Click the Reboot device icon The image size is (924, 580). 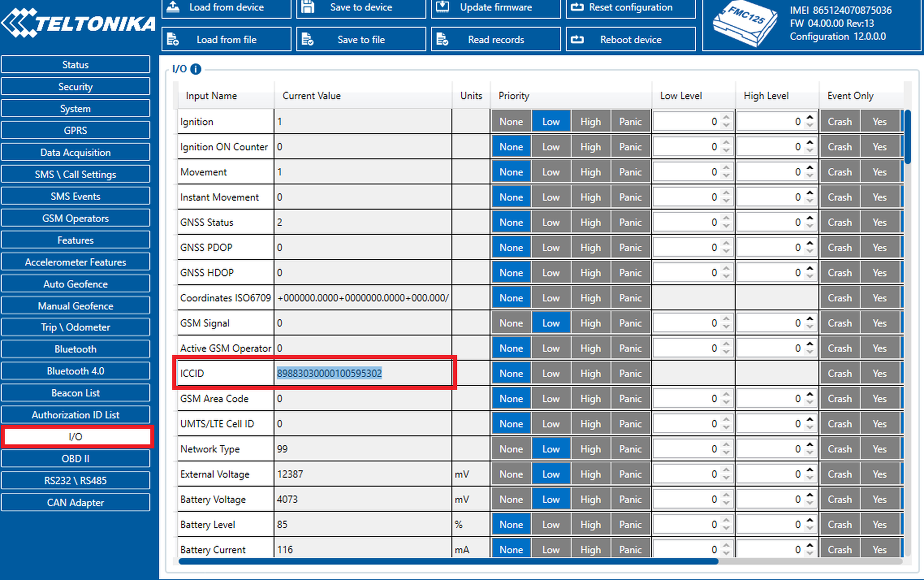pos(577,39)
